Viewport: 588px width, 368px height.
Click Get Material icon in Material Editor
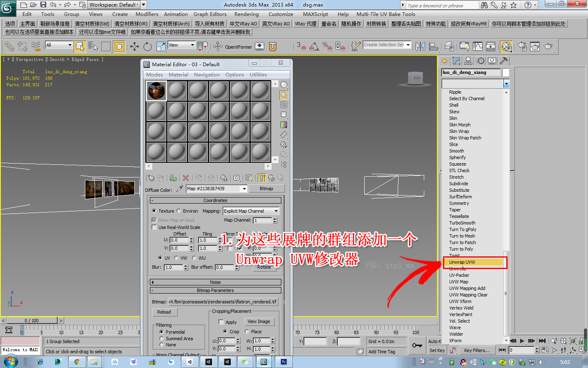[151, 178]
